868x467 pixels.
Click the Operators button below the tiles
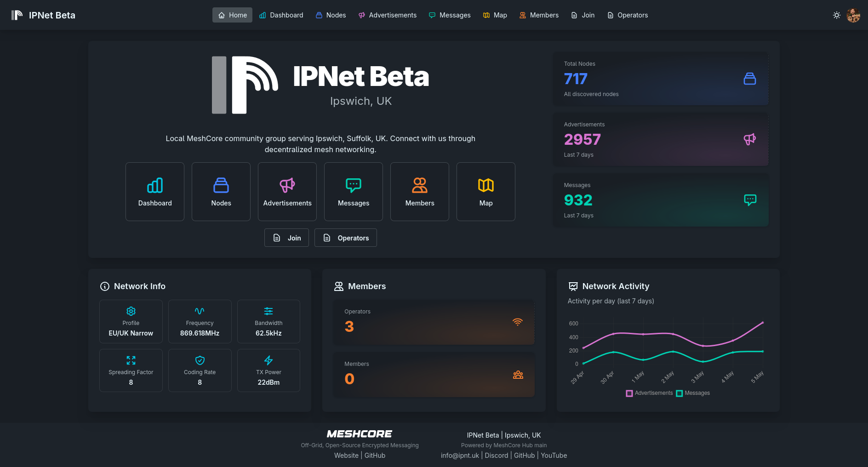(x=346, y=238)
